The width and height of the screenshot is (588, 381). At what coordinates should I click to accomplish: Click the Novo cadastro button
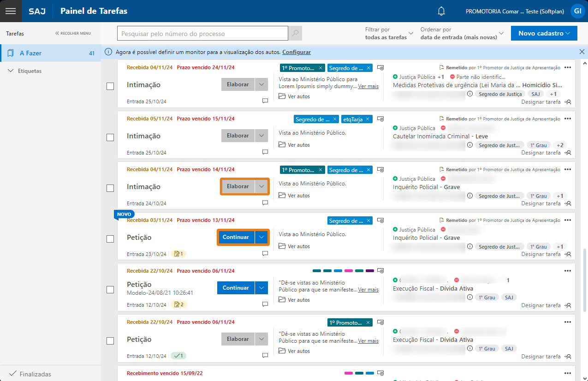click(x=544, y=33)
